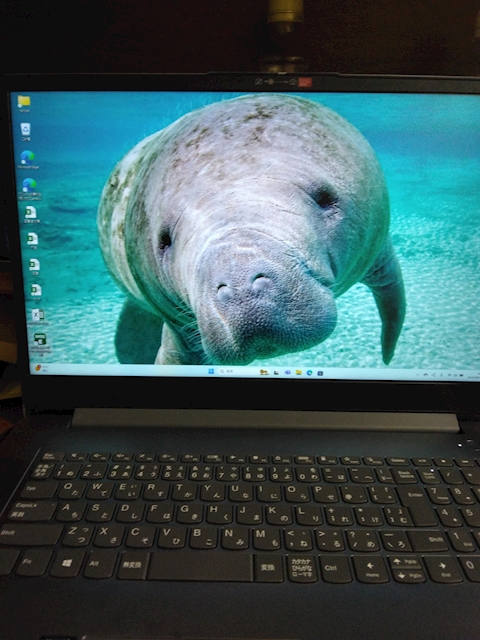
Task: Click the animal search highlight icon on the taskbar
Action: click(264, 372)
